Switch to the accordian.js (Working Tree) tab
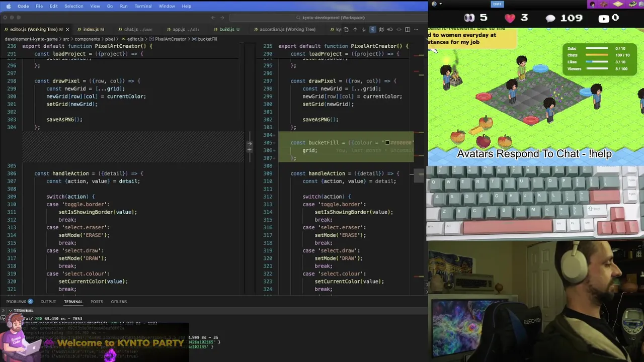This screenshot has width=644, height=362. tap(287, 29)
